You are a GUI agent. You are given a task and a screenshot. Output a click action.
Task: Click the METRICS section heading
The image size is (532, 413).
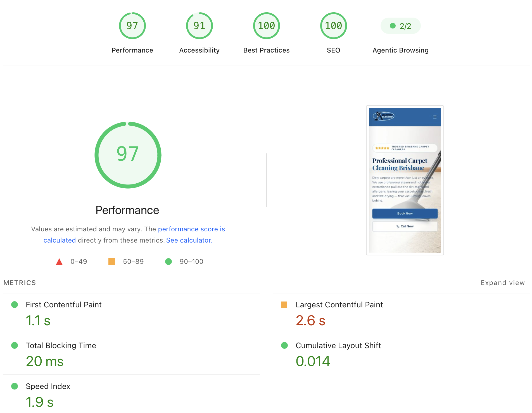click(20, 283)
